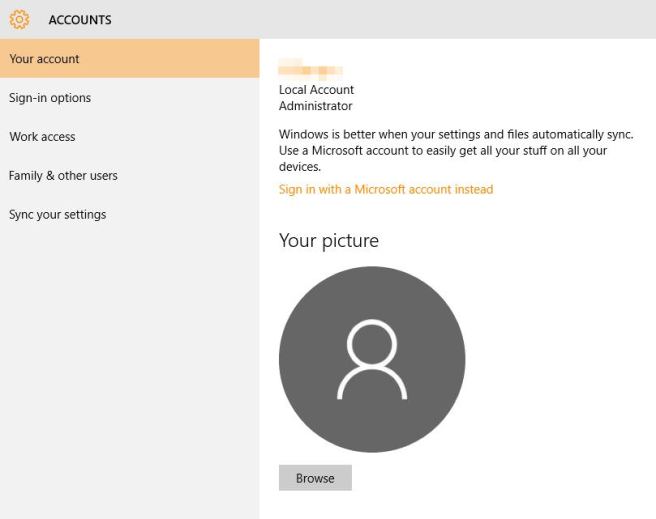Viewport: 656px width, 519px height.
Task: Click the word 'devices.' in the description
Action: coord(300,167)
